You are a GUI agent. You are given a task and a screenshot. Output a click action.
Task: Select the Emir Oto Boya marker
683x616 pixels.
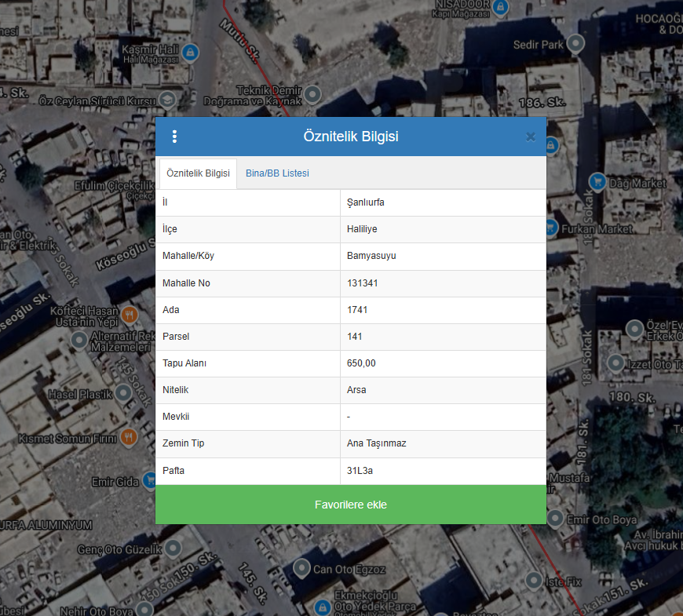555,518
